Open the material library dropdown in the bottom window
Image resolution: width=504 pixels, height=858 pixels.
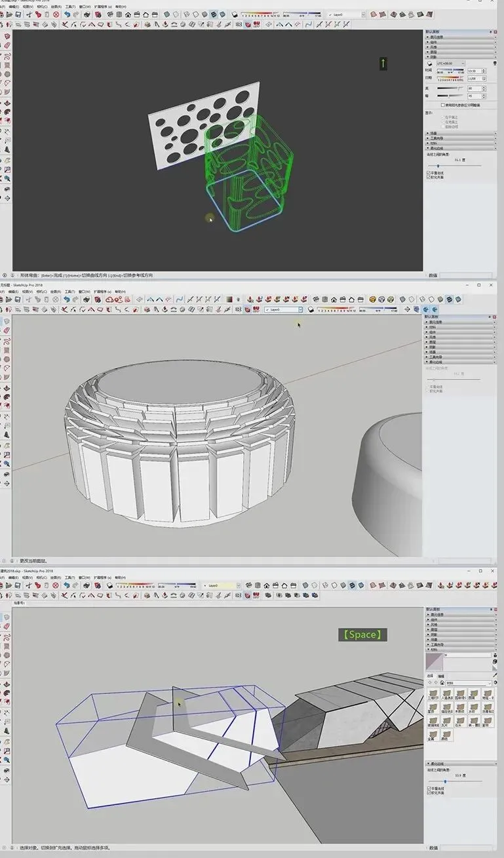click(469, 683)
